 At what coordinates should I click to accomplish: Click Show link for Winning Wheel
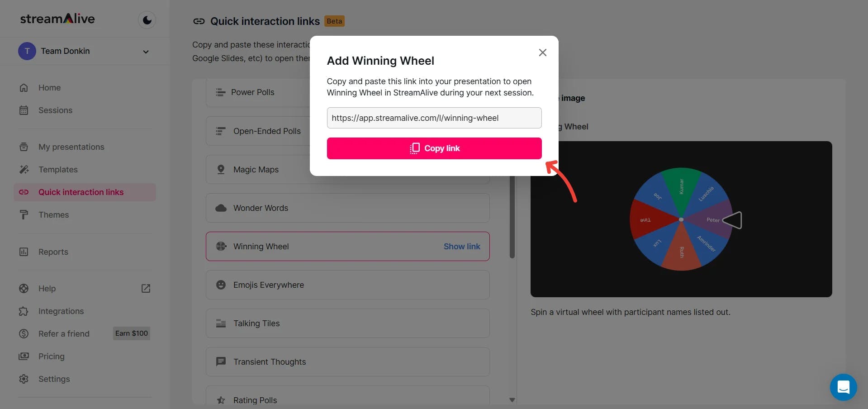click(462, 247)
